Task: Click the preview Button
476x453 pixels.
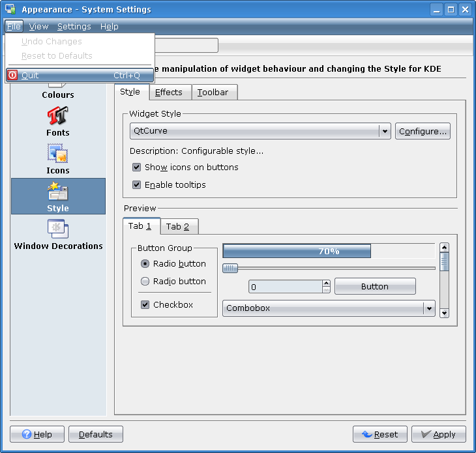Action: tap(375, 286)
